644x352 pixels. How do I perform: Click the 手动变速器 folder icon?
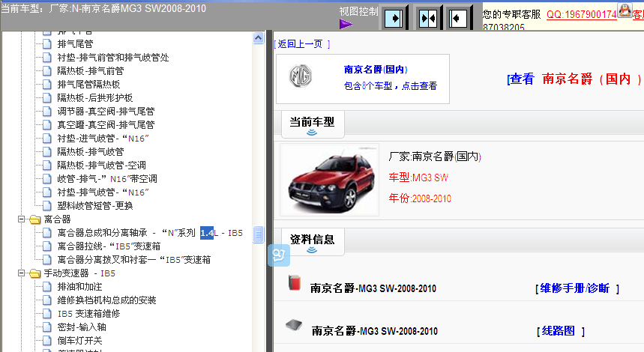(35, 273)
